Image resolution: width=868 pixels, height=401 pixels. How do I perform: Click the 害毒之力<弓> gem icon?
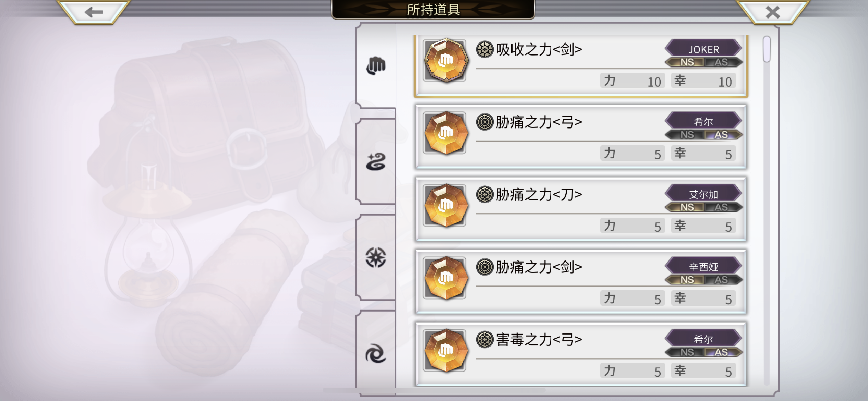(445, 350)
